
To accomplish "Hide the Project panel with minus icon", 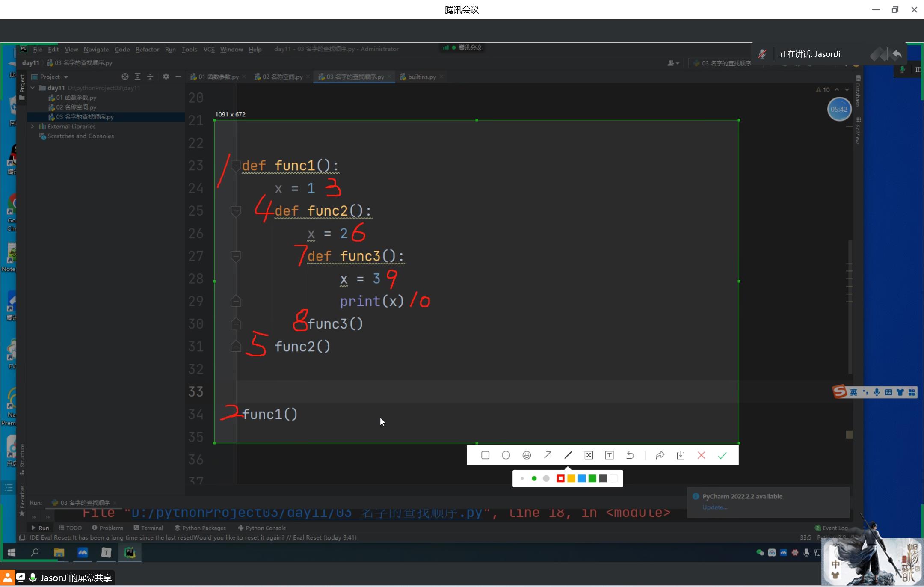I will point(178,77).
